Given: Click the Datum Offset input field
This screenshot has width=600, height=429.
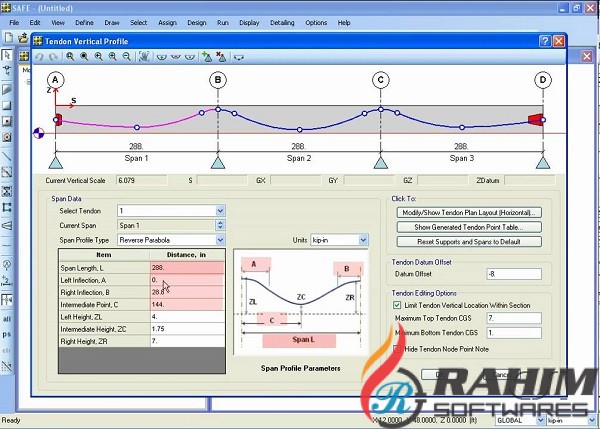Looking at the screenshot, I should tap(514, 274).
